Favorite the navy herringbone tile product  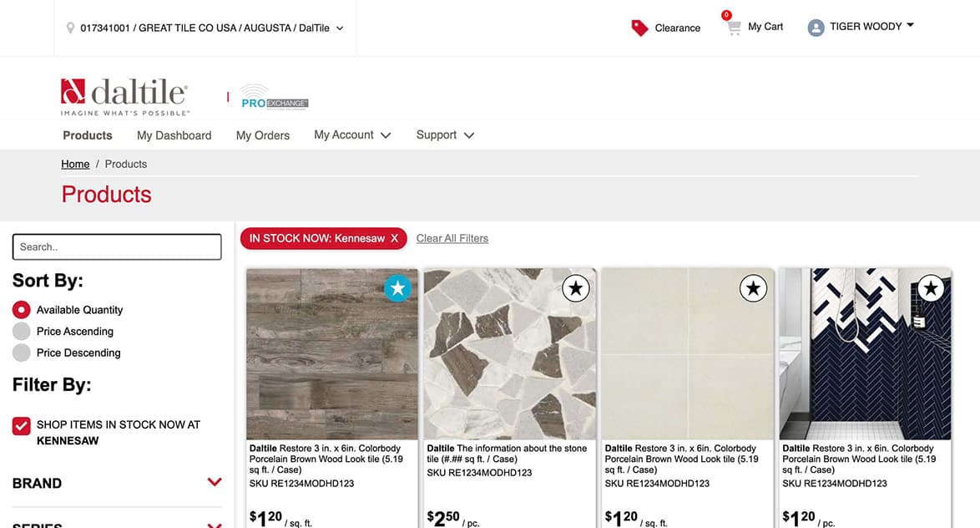[931, 288]
